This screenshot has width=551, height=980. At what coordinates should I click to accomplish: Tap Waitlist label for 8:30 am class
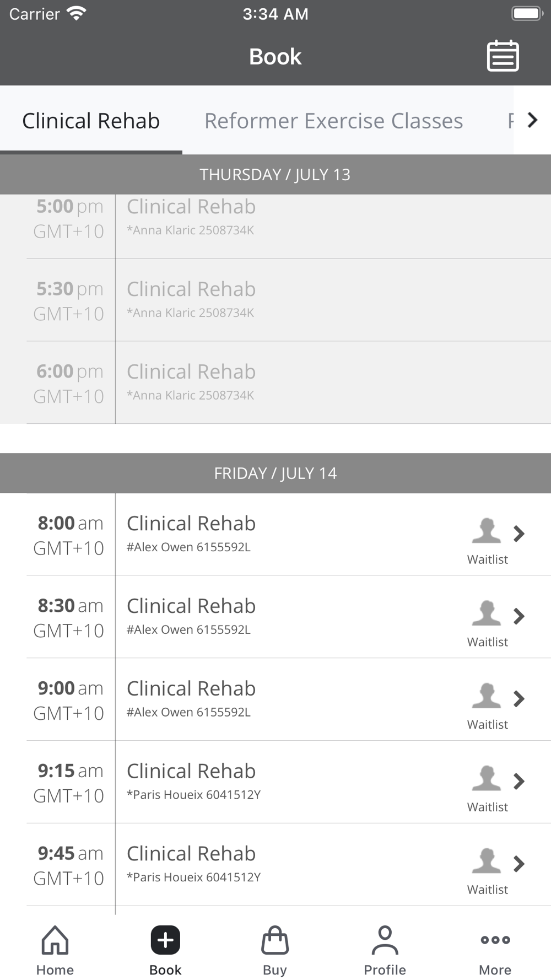tap(487, 642)
